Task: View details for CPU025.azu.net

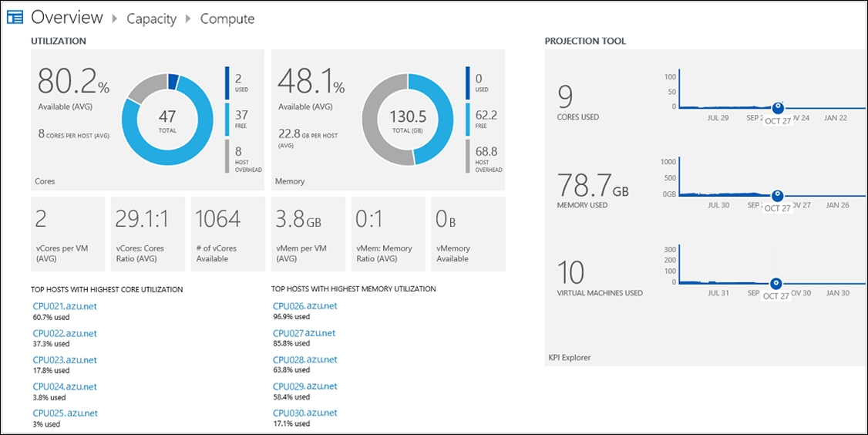Action: click(65, 413)
